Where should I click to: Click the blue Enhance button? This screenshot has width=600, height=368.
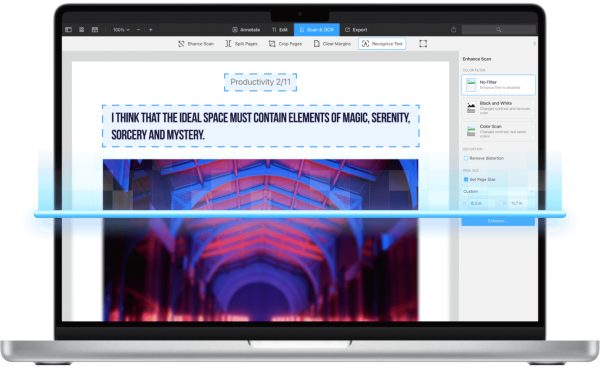498,221
